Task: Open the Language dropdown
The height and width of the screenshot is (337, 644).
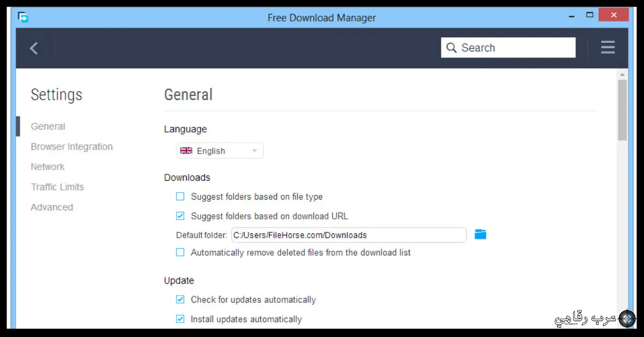Action: pyautogui.click(x=254, y=151)
